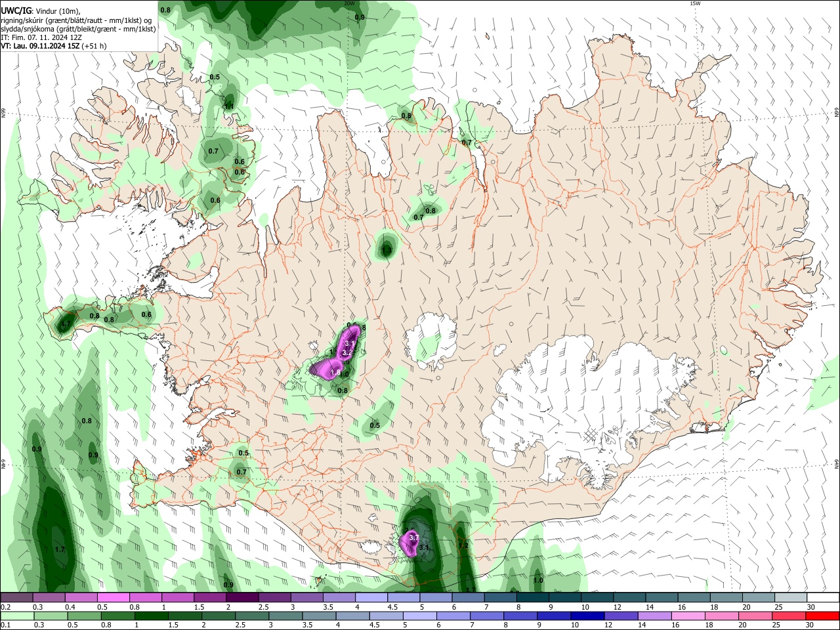The height and width of the screenshot is (630, 840).
Task: Click the '1.8' value on the central purple area
Action: tap(335, 373)
